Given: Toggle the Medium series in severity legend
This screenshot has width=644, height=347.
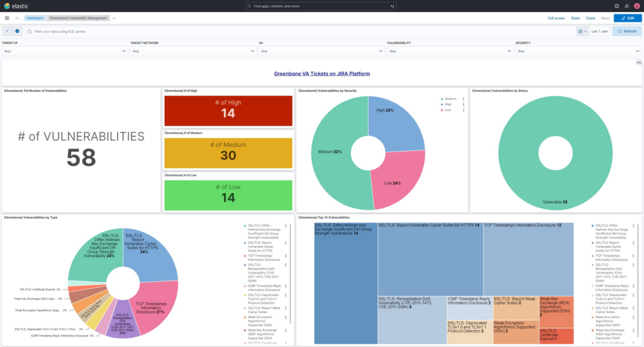Looking at the screenshot, I should click(450, 99).
